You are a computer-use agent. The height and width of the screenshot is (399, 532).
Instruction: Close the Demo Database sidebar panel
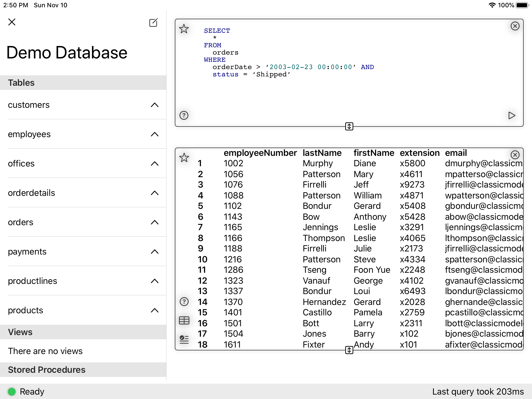click(x=12, y=22)
